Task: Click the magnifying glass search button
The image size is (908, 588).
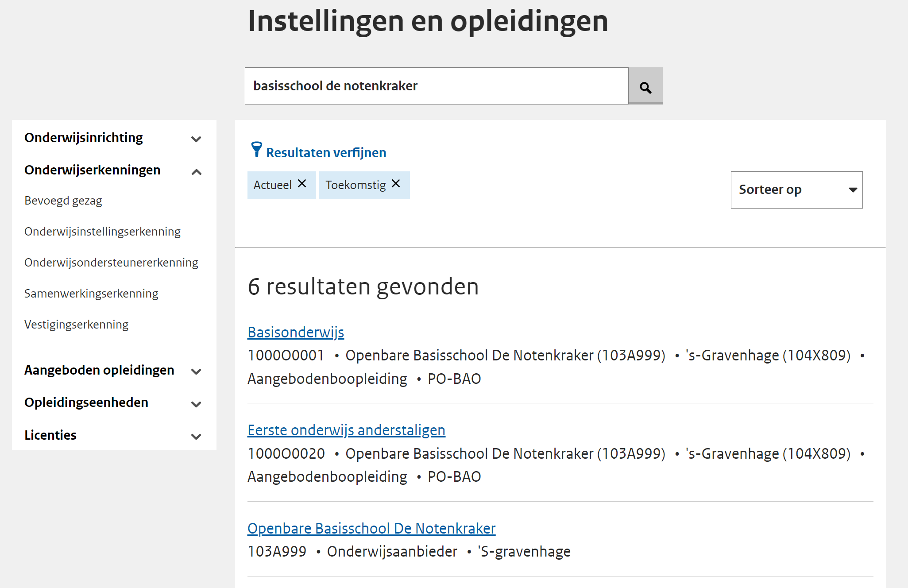Action: pos(645,86)
